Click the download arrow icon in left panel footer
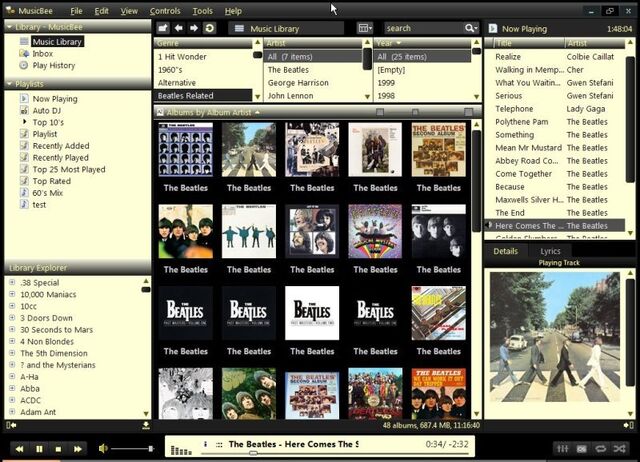640x462 pixels. (146, 426)
